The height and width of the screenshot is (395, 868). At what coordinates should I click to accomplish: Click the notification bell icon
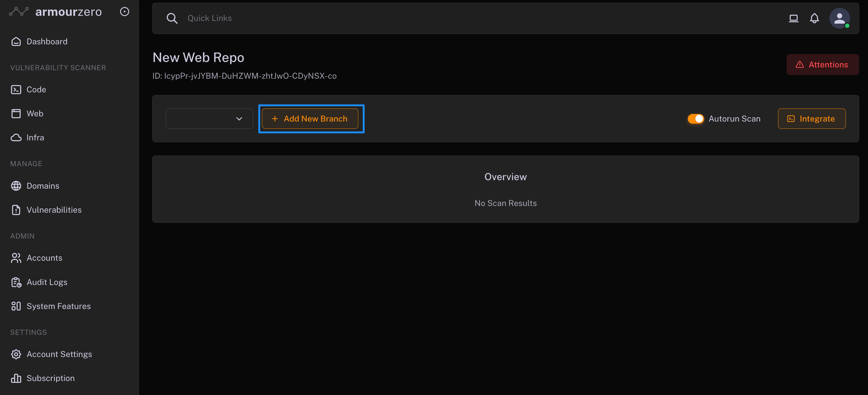click(x=814, y=18)
